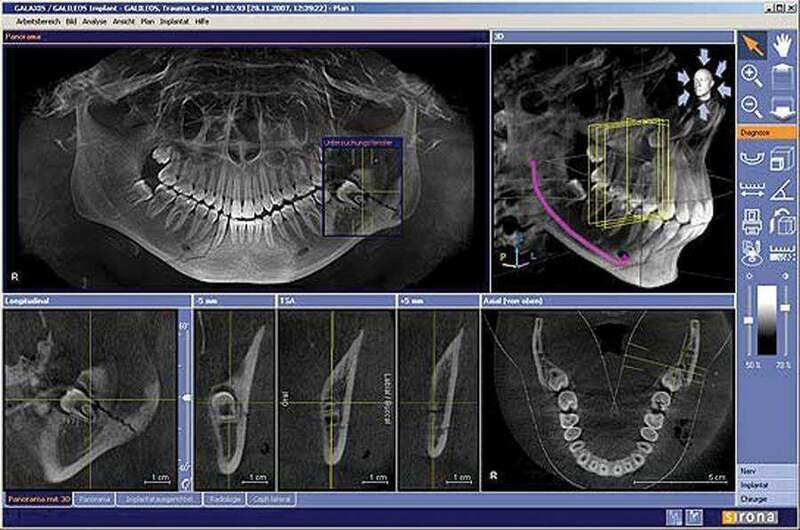Click the left status icon beside Sirona logo
Screen dimensions: 800x530
click(675, 517)
